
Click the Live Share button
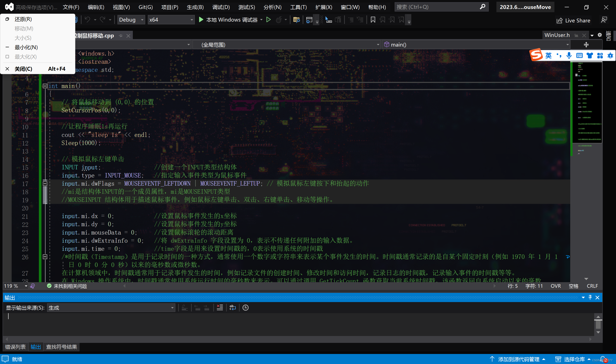tap(573, 20)
